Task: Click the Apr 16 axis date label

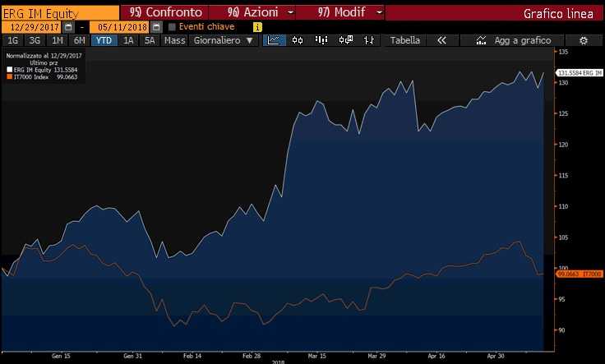Action: (x=436, y=356)
